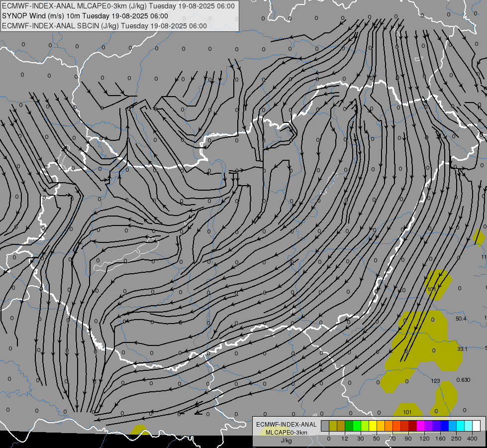Click the legend value 120
This screenshot has height=448, width=487.
tap(424, 439)
